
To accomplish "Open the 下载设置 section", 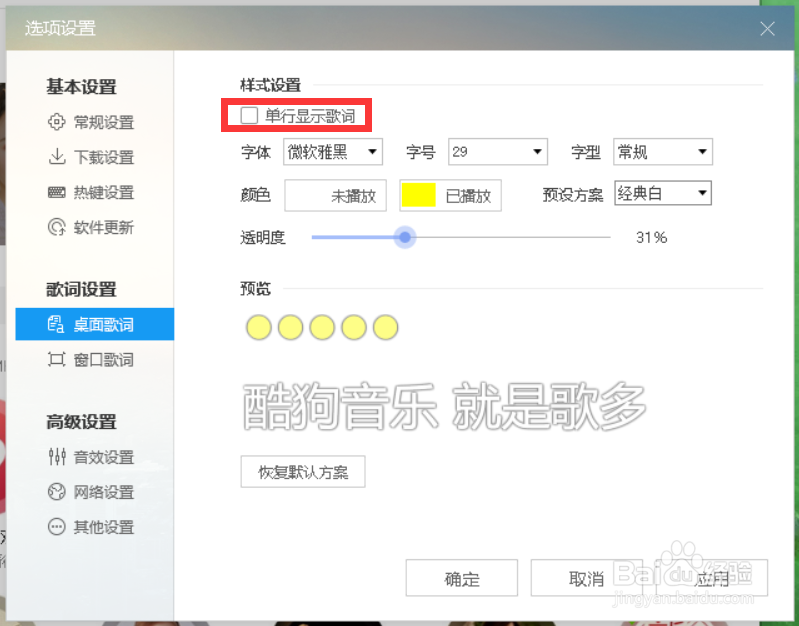I will coord(95,157).
